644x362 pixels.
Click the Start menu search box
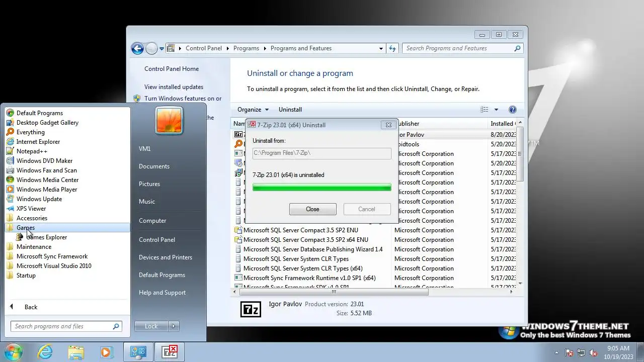66,326
